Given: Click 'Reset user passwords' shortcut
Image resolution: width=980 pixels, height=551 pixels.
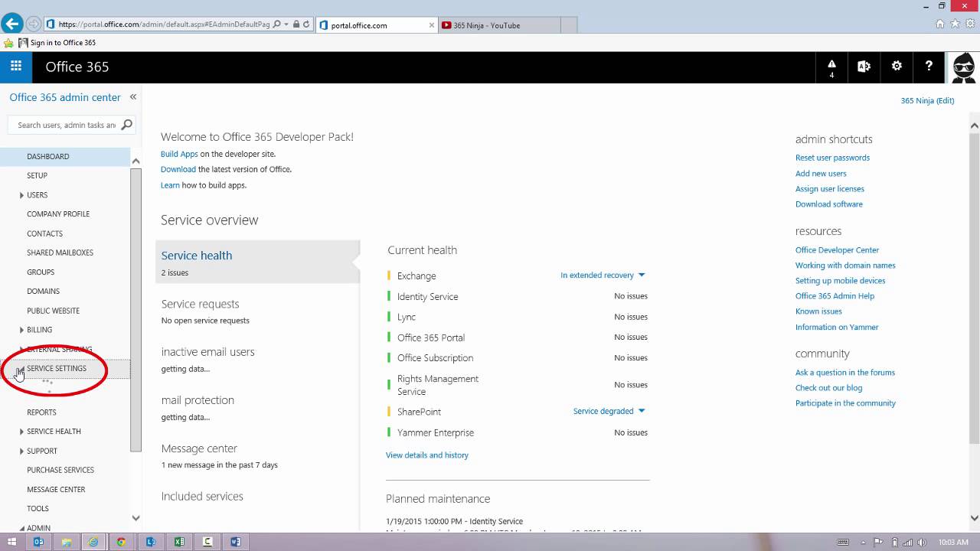Looking at the screenshot, I should (832, 158).
